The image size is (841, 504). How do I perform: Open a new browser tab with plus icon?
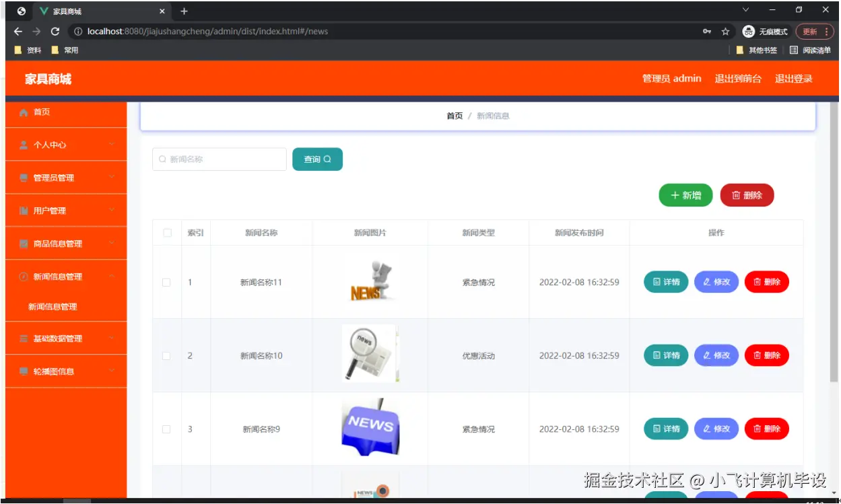[184, 11]
